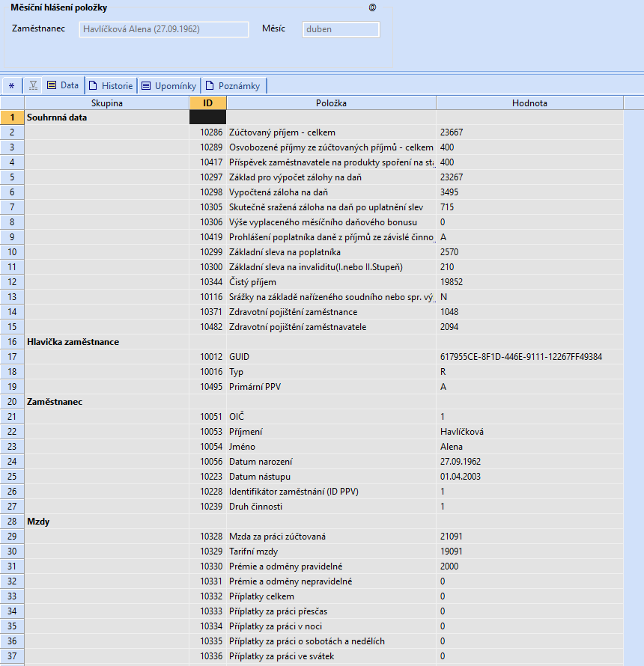The image size is (644, 666).
Task: Switch to the Poznámky tab
Action: click(x=234, y=86)
